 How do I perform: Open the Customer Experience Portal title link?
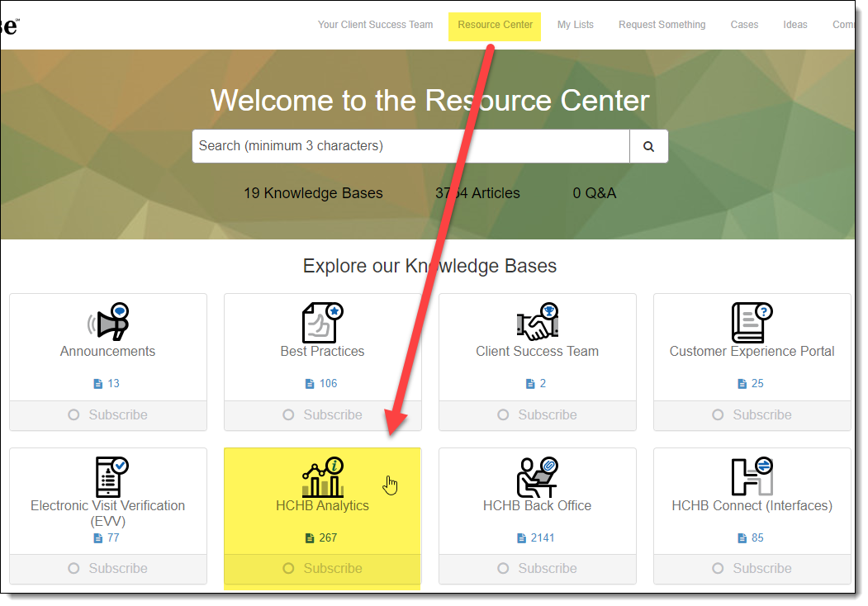[x=752, y=352]
